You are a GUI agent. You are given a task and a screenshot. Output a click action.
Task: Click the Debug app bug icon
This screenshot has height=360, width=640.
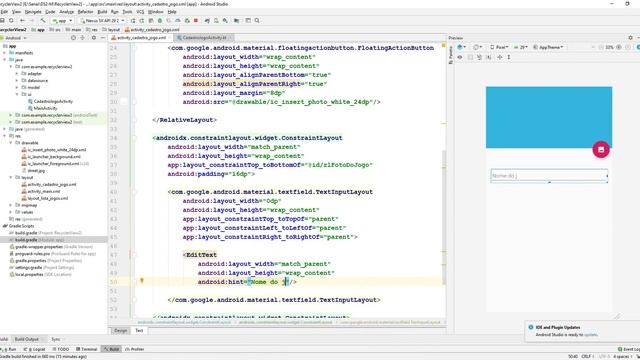pos(160,20)
